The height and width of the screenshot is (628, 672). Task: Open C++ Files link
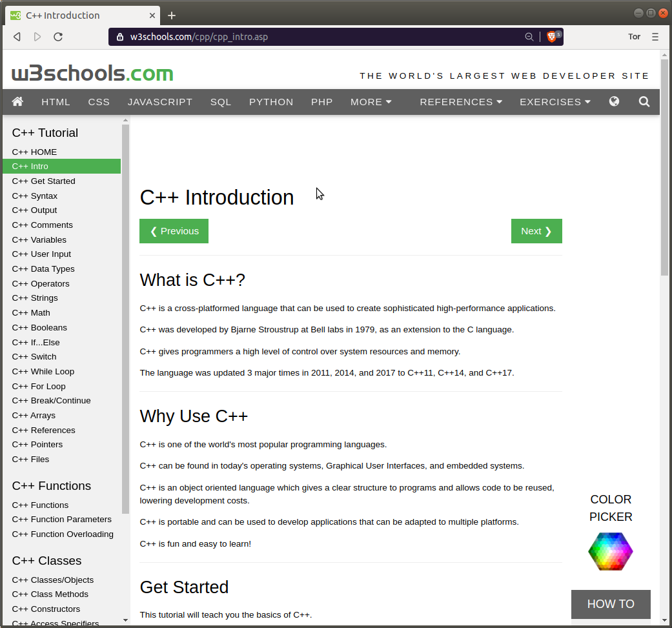(x=30, y=459)
